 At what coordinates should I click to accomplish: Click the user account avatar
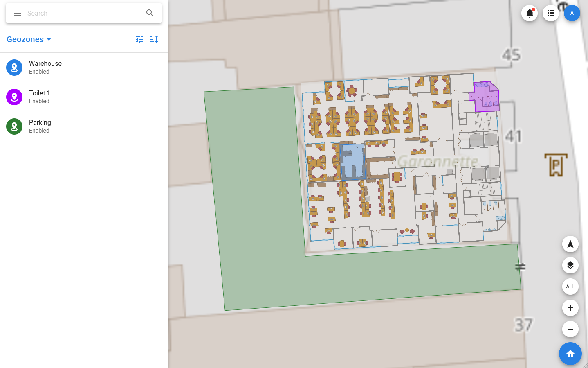[572, 13]
